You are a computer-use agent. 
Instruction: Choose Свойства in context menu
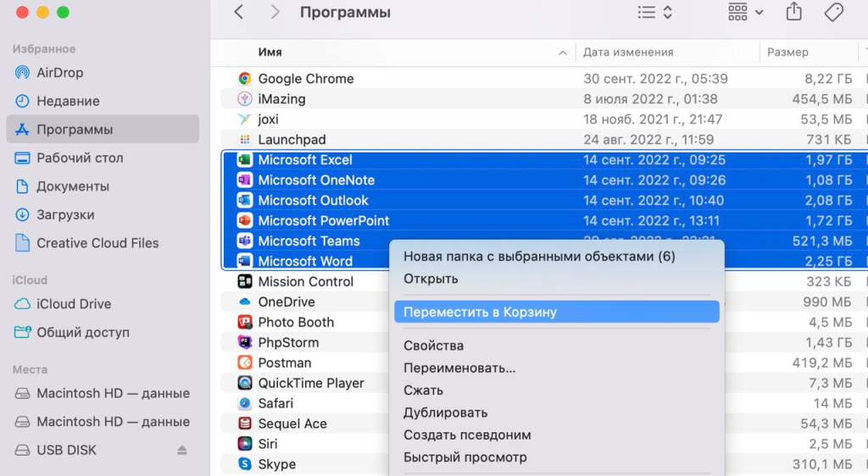pos(433,346)
